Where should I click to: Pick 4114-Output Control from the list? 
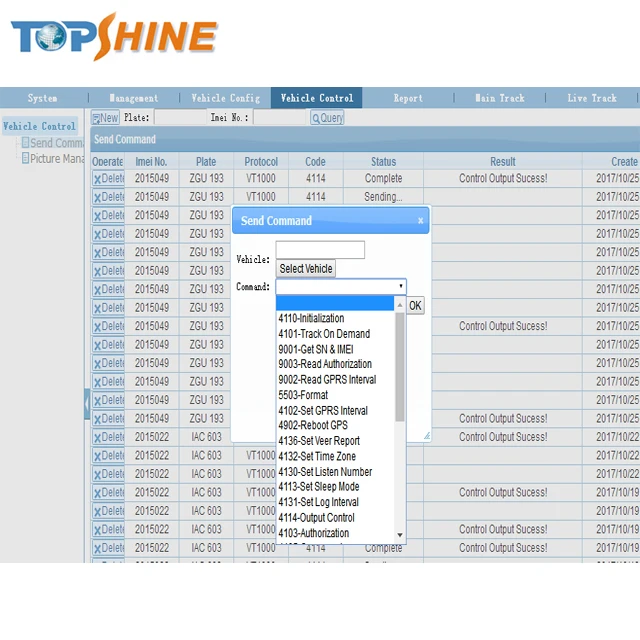pos(316,518)
